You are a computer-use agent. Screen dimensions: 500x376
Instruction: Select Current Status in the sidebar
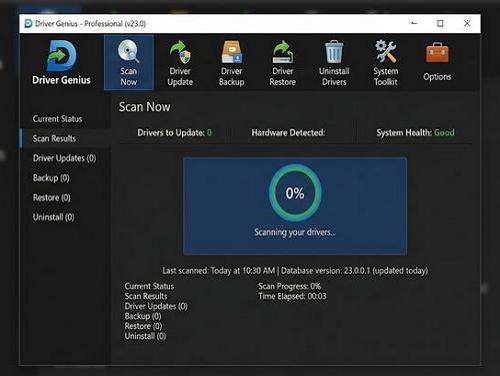point(57,119)
